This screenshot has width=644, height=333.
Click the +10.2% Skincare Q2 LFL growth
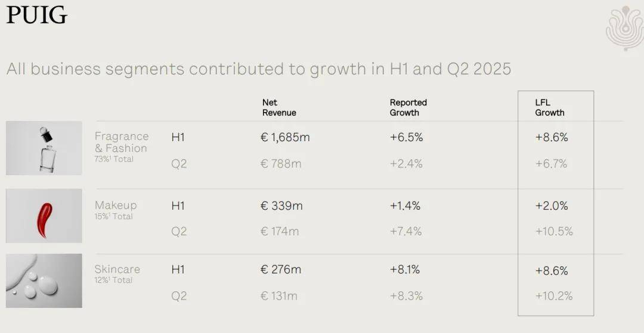pyautogui.click(x=553, y=296)
